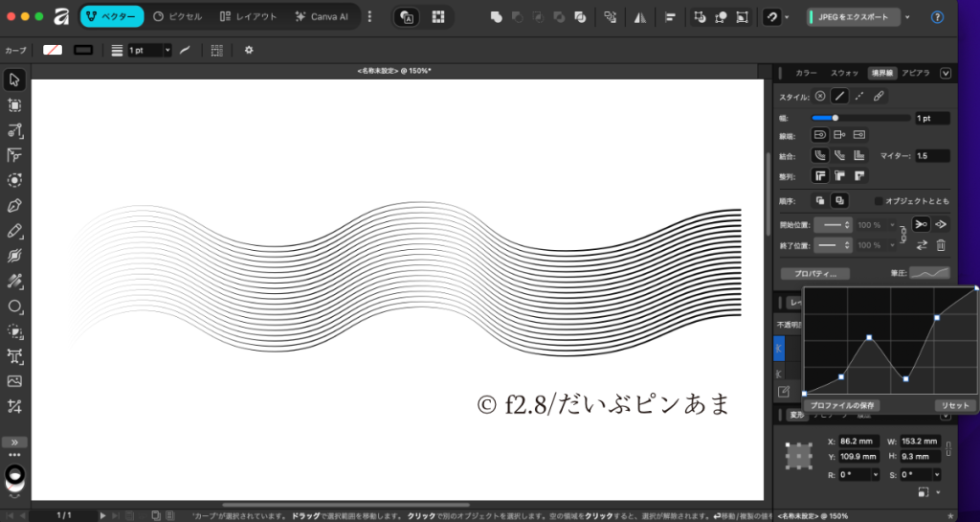Open the help question mark icon
The height and width of the screenshot is (522, 980).
coord(937,16)
